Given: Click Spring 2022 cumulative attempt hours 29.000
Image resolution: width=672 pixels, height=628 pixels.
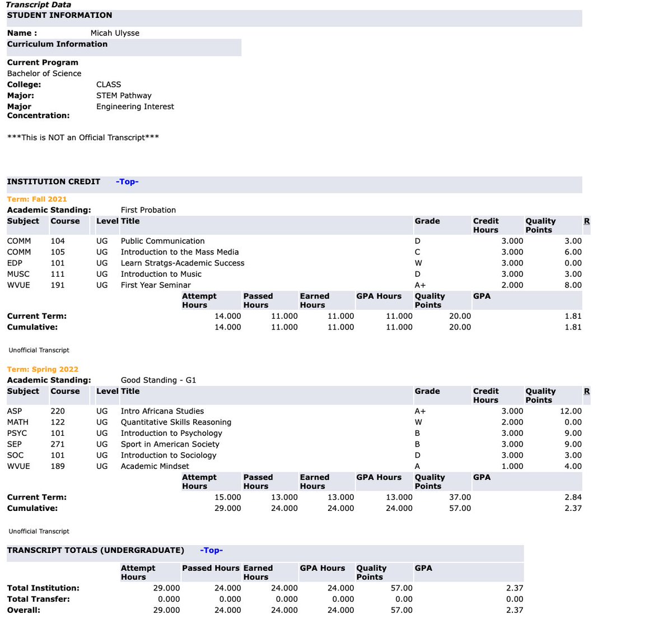Looking at the screenshot, I should coord(228,509).
